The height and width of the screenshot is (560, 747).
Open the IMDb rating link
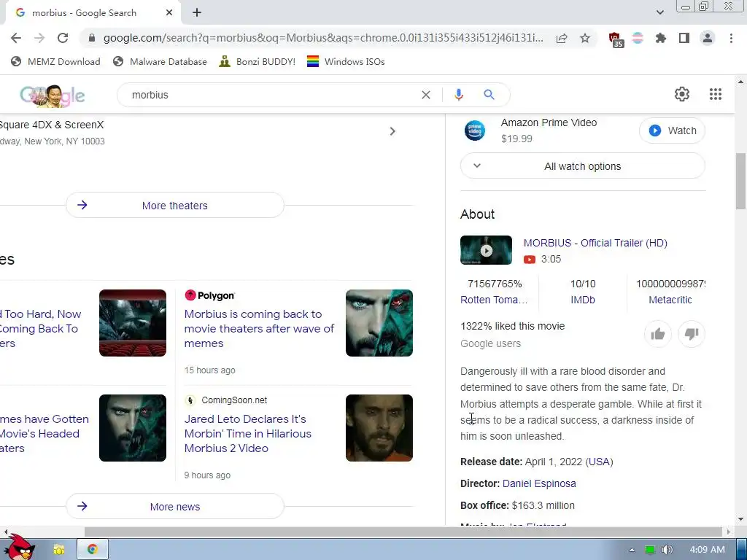click(x=583, y=300)
